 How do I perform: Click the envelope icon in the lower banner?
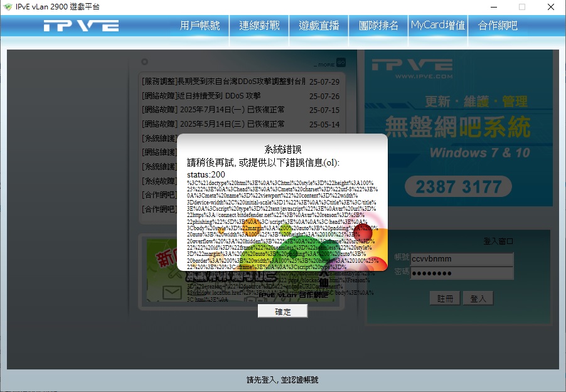click(172, 293)
